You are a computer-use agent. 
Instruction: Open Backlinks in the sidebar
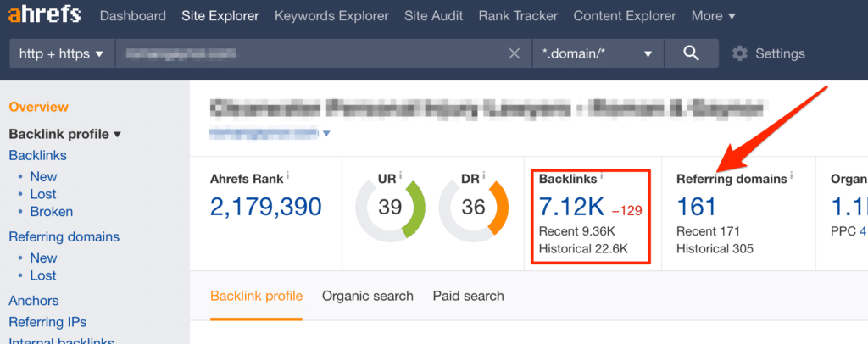37,155
